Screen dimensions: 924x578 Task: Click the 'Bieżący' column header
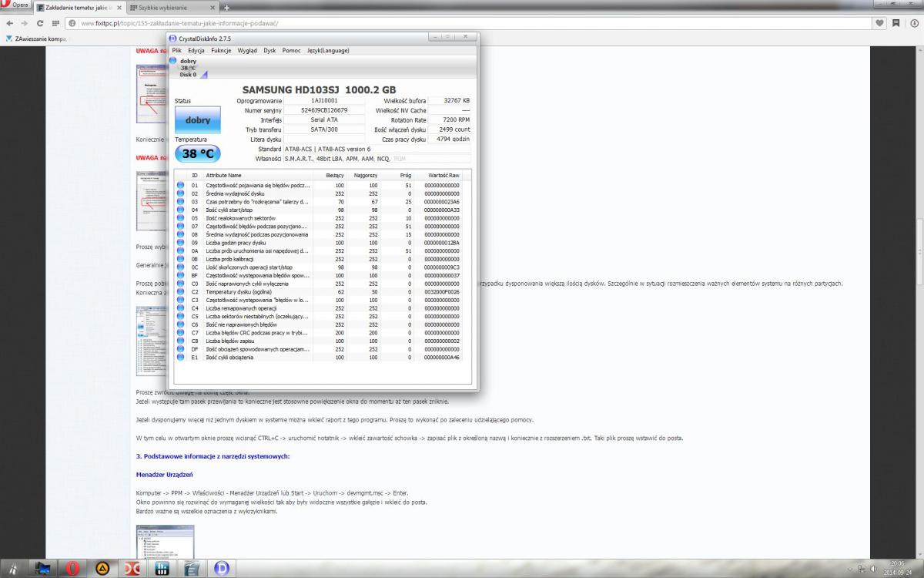(x=329, y=176)
